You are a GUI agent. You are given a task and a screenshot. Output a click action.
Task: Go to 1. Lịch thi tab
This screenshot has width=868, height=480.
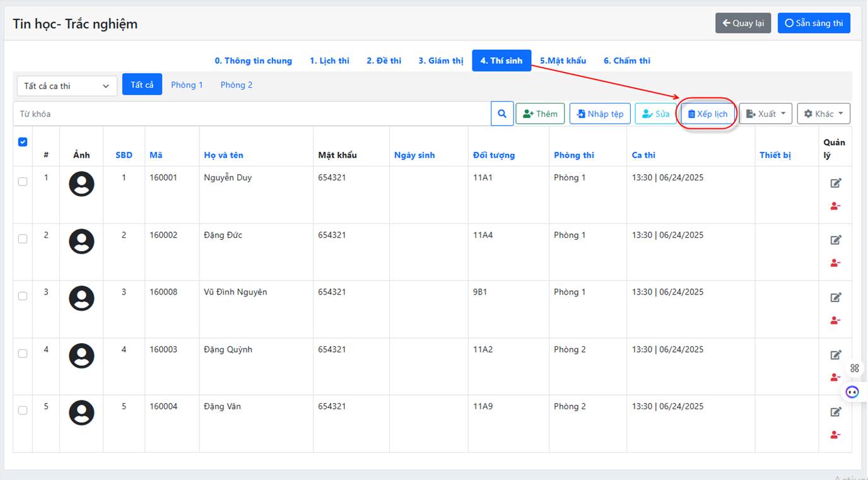[x=329, y=61]
